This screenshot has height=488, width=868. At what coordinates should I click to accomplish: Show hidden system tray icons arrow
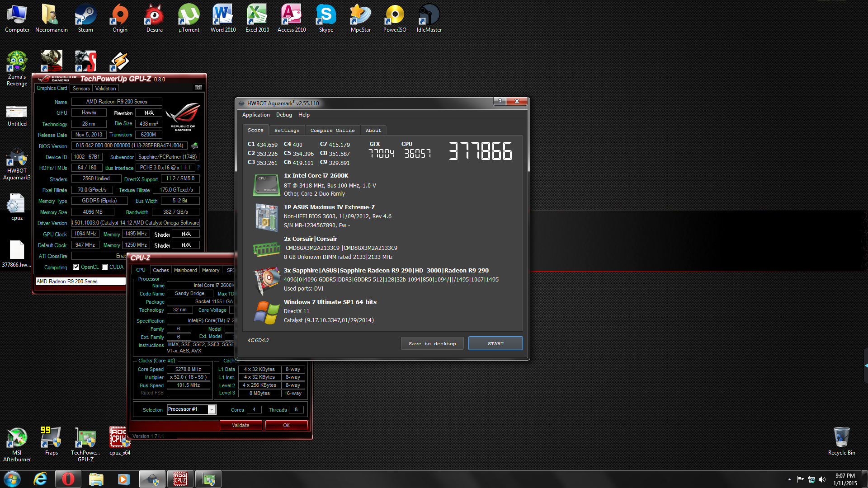pos(789,479)
